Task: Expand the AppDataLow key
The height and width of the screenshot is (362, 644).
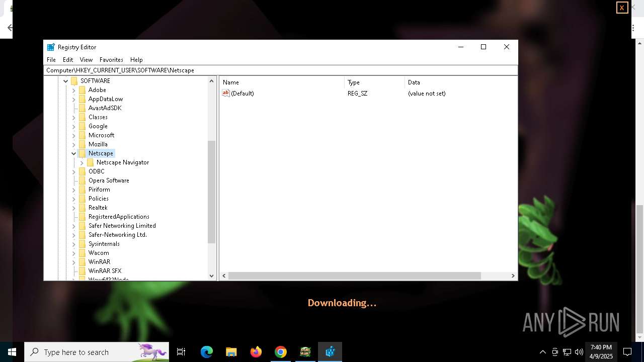Action: click(x=74, y=99)
